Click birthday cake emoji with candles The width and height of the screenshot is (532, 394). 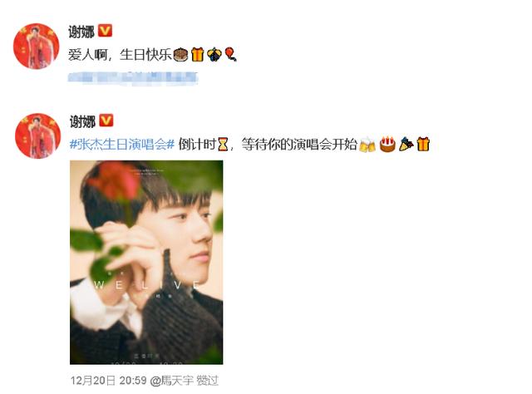coord(387,145)
